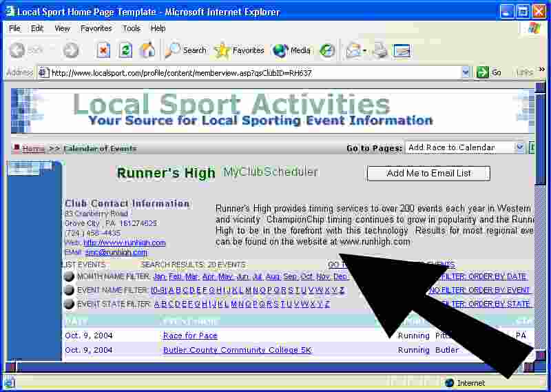This screenshot has width=551, height=392.
Task: Click the Home breadcrumb link
Action: [33, 149]
